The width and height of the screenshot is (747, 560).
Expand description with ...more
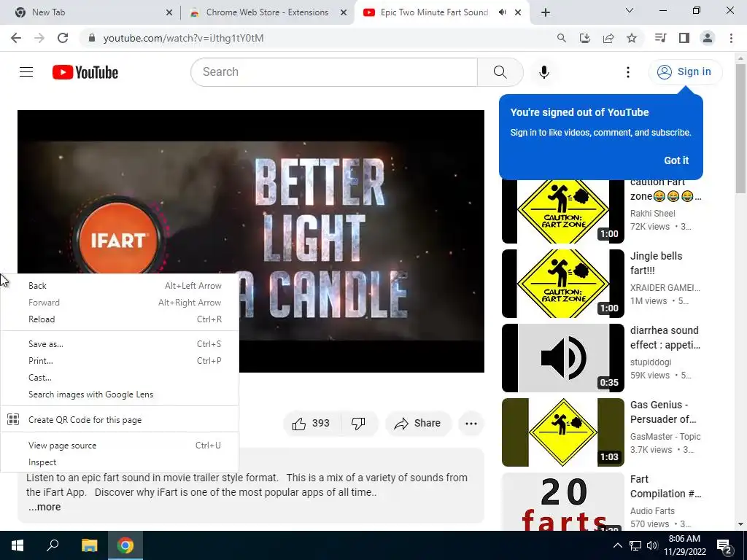pos(44,507)
